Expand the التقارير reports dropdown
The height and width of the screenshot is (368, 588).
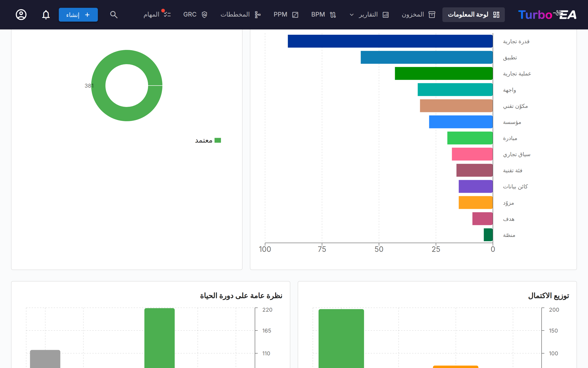pyautogui.click(x=369, y=14)
